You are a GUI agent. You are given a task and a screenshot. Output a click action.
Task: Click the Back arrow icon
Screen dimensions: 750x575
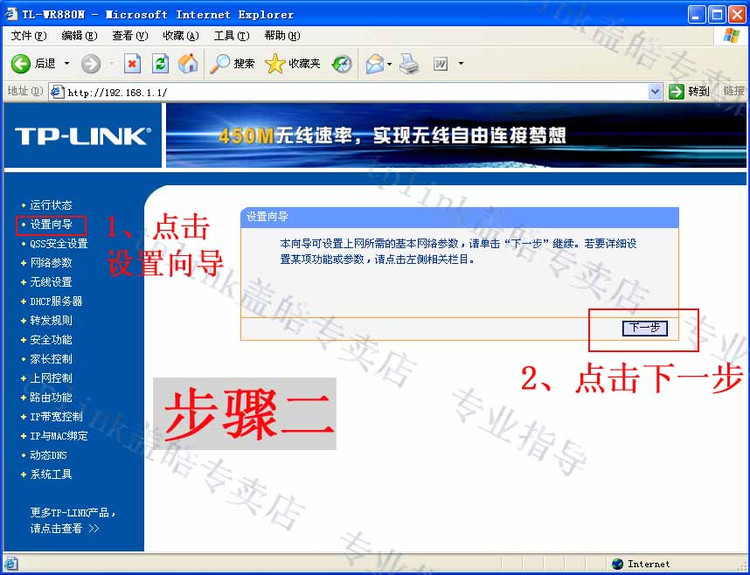21,64
